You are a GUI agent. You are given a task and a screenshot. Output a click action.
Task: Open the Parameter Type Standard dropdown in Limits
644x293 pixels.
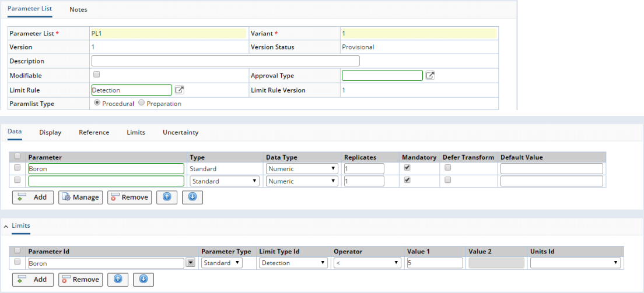click(x=222, y=263)
